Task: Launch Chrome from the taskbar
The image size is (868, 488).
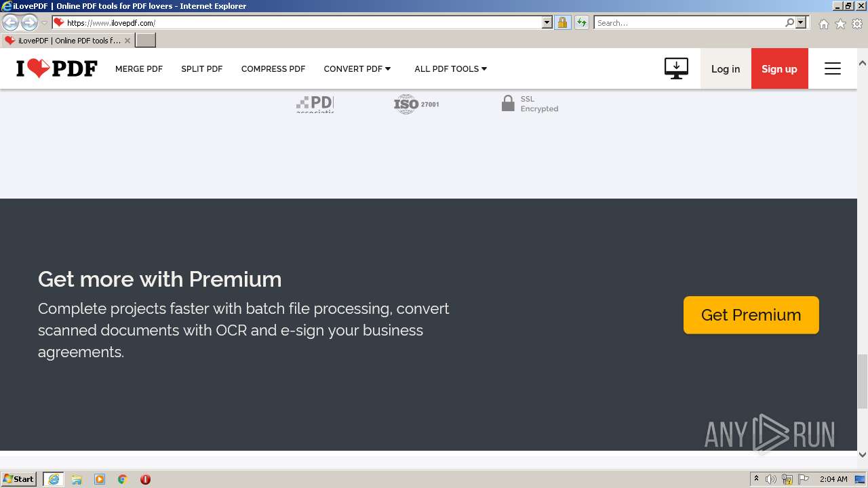Action: 123,479
